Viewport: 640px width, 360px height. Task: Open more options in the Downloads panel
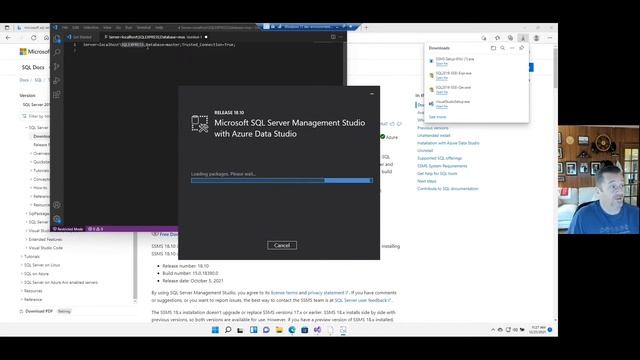(512, 48)
